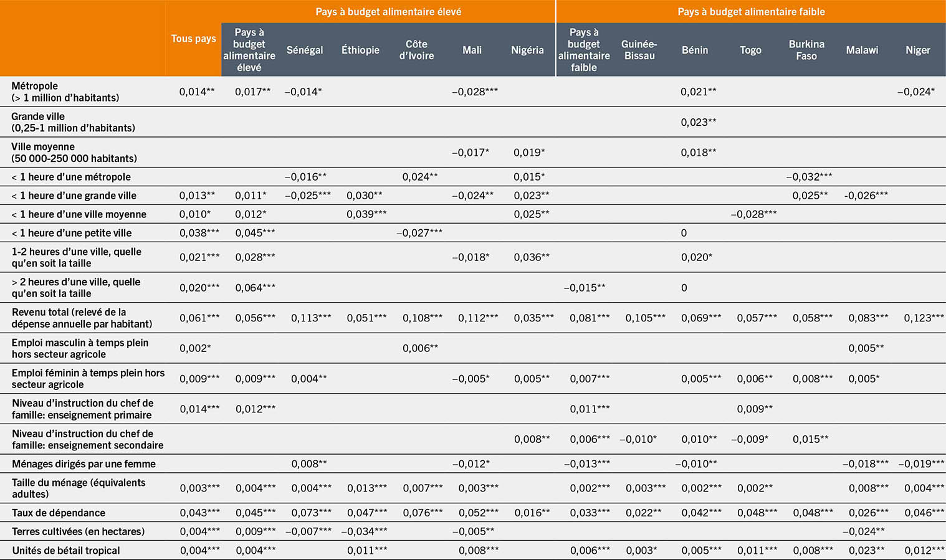Viewport: 946px width, 560px height.
Task: Select the Côte d'Ivoire column header
Action: (416, 50)
